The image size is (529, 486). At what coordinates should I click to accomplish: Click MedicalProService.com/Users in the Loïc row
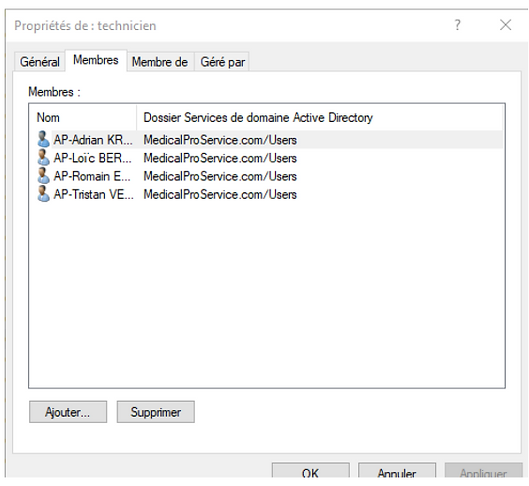[x=220, y=158]
